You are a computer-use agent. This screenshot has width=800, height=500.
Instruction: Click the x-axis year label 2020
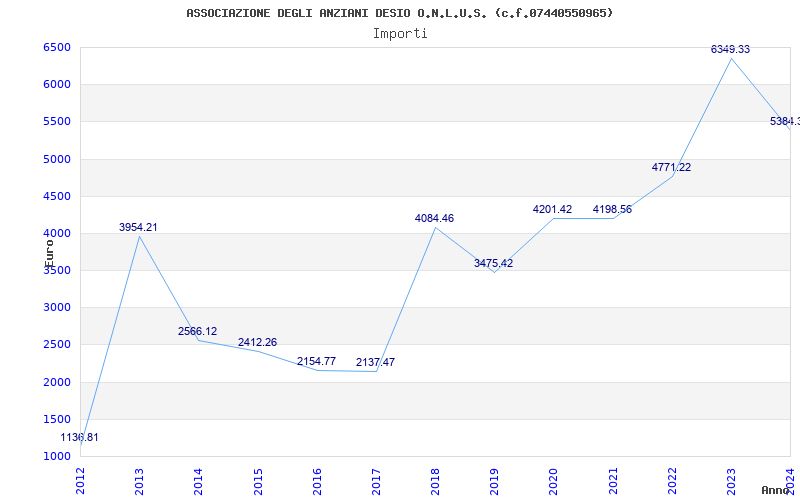point(554,481)
